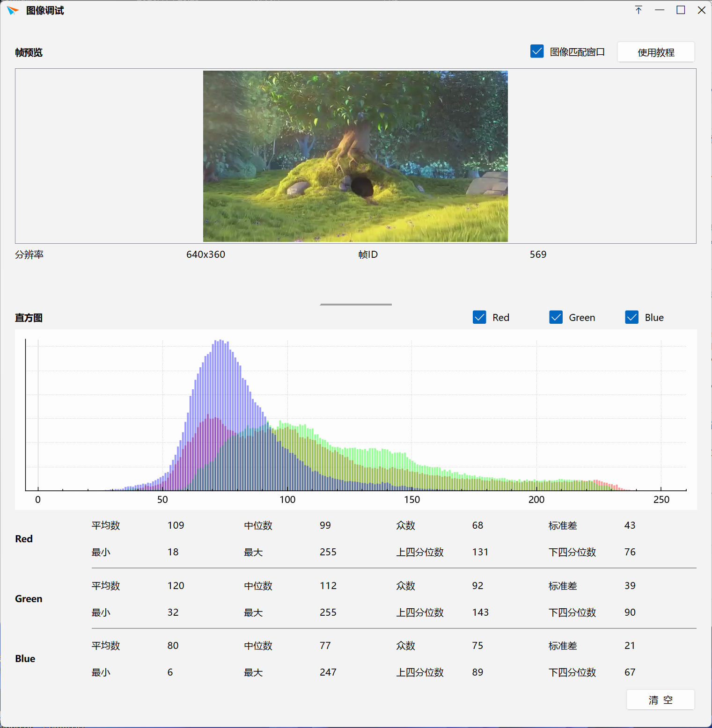The image size is (712, 728).
Task: Select Red 上四分位数 value 131
Action: pos(480,552)
